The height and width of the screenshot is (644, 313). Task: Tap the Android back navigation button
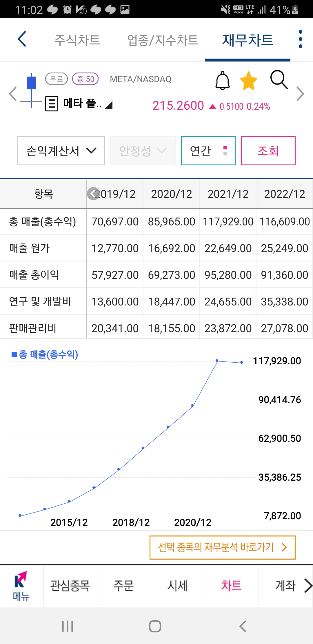click(243, 626)
